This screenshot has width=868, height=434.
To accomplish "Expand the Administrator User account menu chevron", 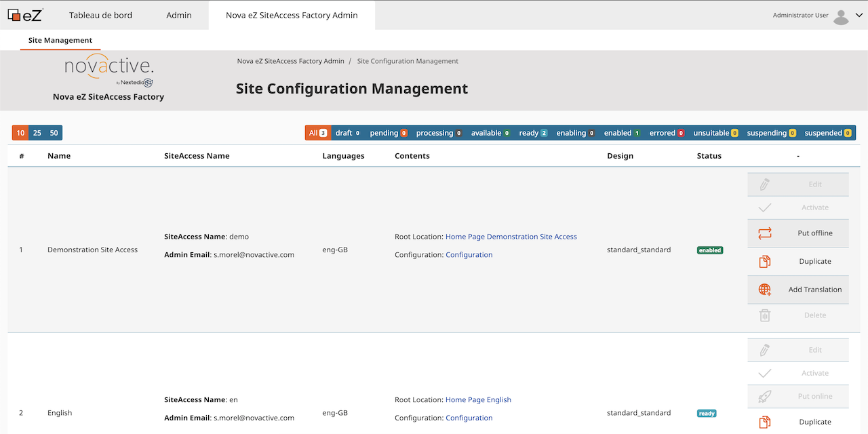I will (x=860, y=14).
